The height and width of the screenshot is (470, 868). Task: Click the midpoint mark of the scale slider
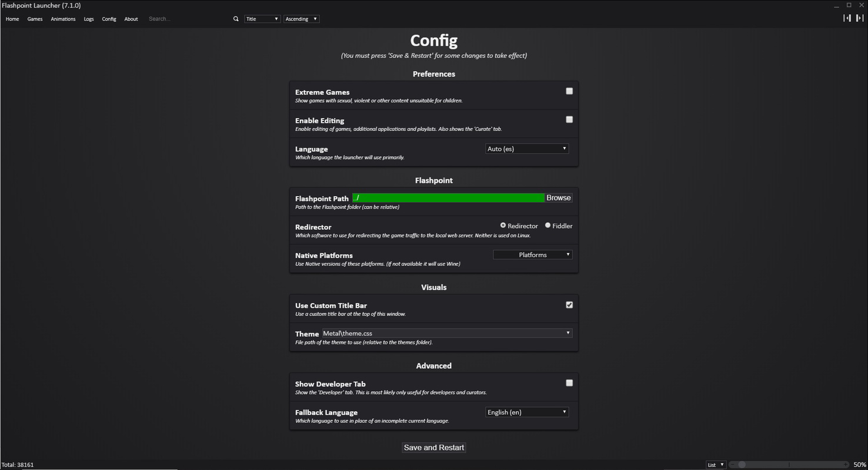[x=789, y=465]
